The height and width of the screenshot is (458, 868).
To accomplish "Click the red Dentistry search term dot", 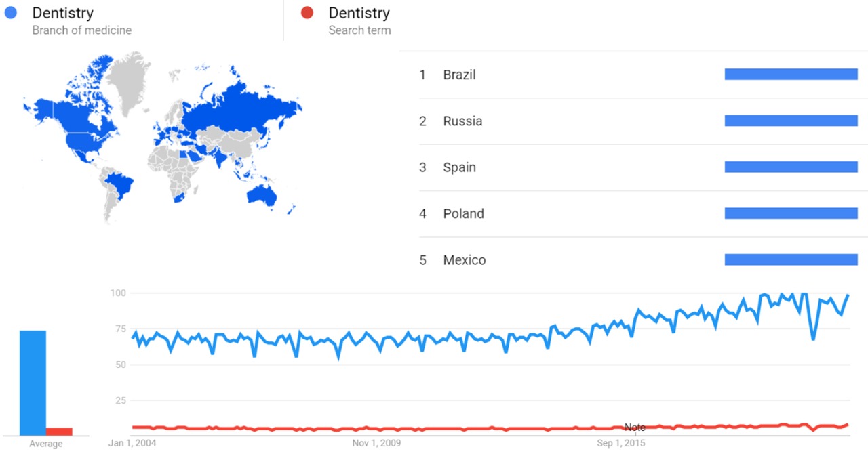I will [307, 13].
